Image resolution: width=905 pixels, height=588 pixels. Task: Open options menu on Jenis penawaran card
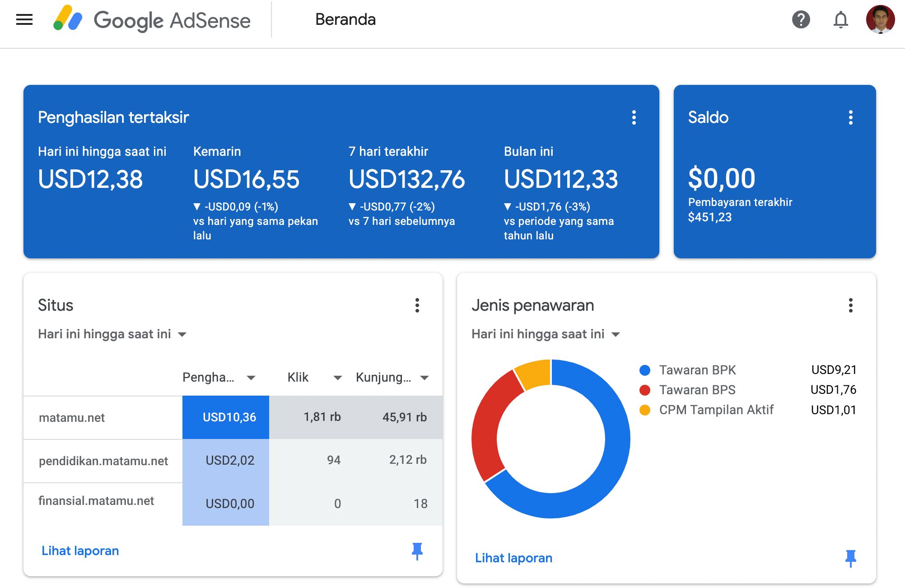click(x=850, y=306)
